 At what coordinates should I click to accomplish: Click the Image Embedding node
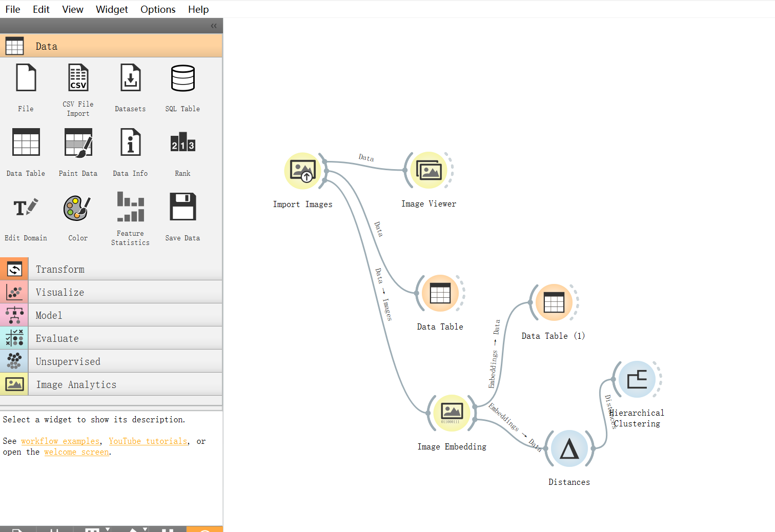(452, 413)
